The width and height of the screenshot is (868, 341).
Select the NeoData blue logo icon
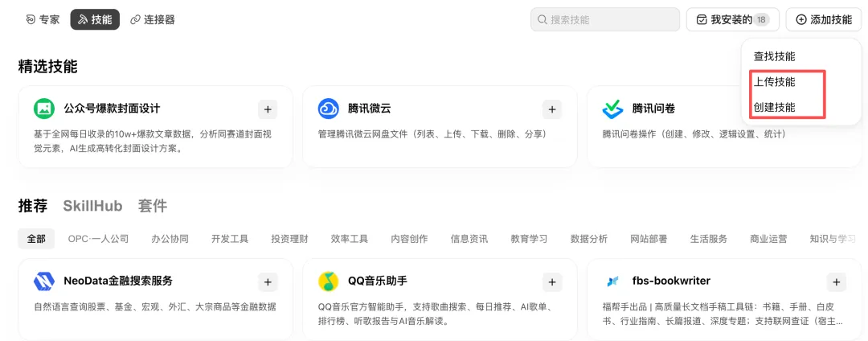click(x=43, y=281)
